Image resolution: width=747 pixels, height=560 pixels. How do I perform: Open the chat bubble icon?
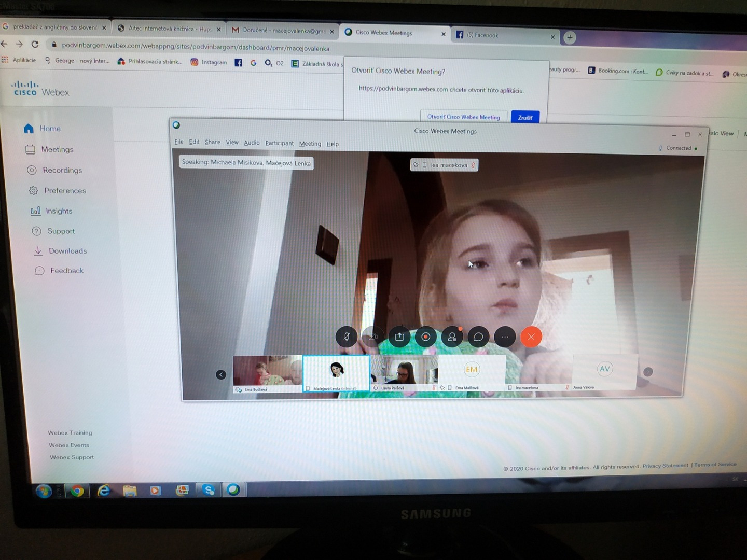(478, 337)
